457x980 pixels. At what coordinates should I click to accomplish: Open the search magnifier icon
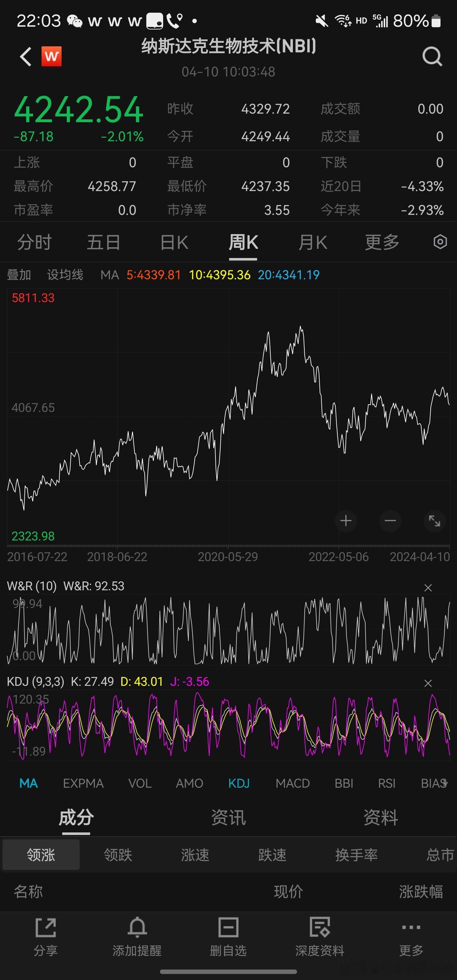pyautogui.click(x=432, y=57)
